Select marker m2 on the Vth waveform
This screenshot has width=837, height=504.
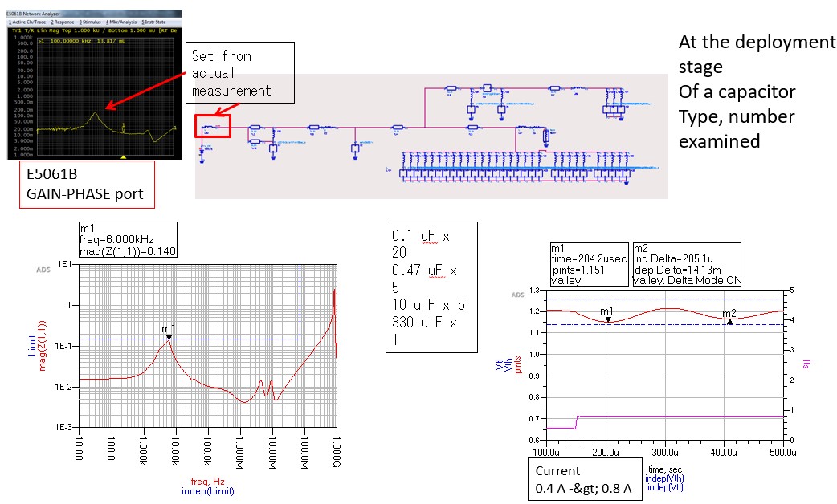(728, 322)
